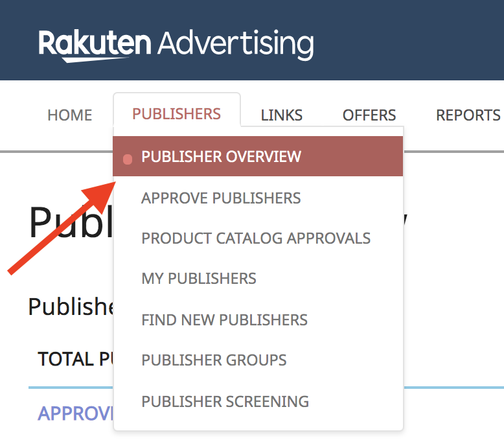Choose Approve Publishers menu entry
504x442 pixels.
(221, 198)
